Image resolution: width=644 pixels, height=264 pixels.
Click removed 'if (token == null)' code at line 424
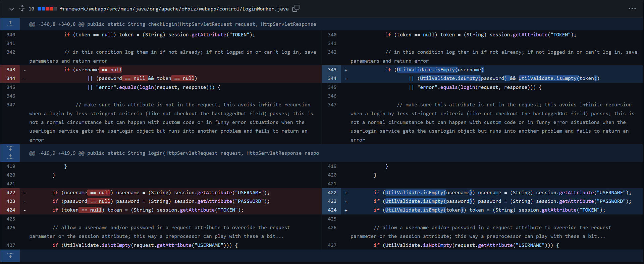[x=78, y=210]
